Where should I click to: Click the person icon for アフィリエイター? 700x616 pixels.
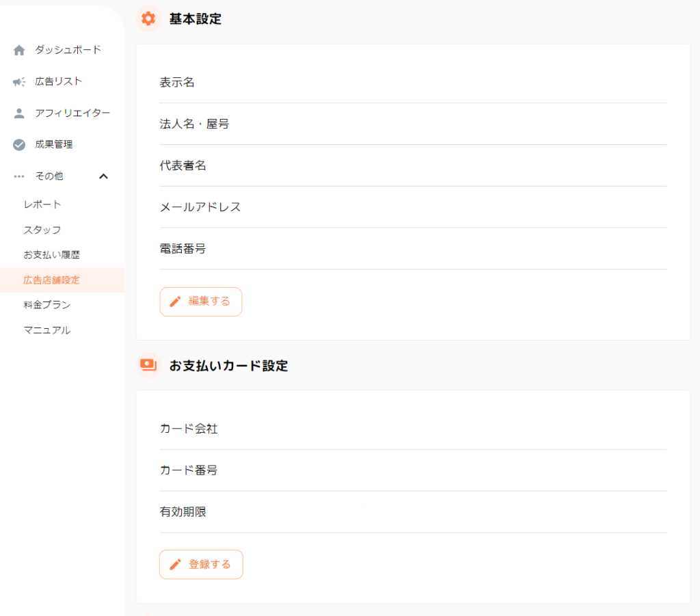(19, 113)
